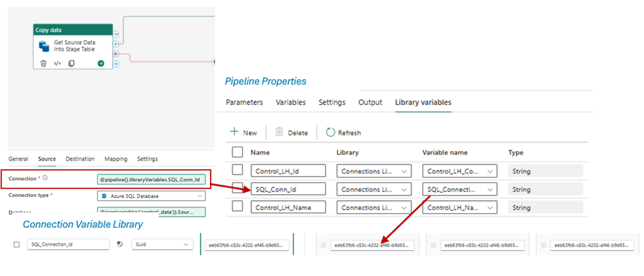
Task: Click the red failure X output connector
Action: pos(116,53)
